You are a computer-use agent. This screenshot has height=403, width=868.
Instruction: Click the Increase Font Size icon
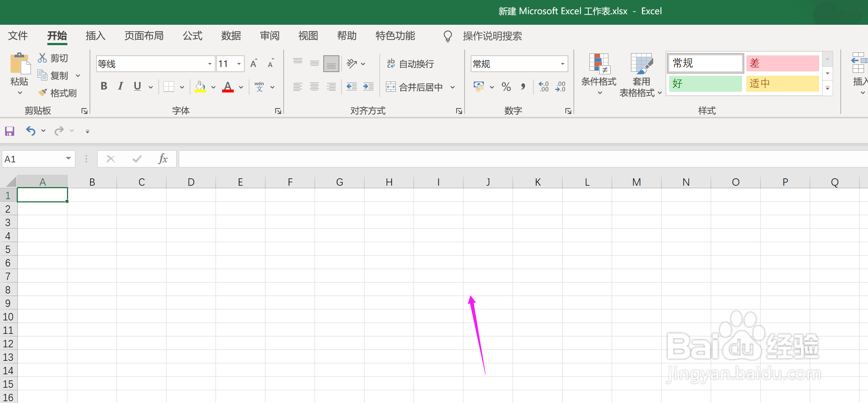coord(254,64)
